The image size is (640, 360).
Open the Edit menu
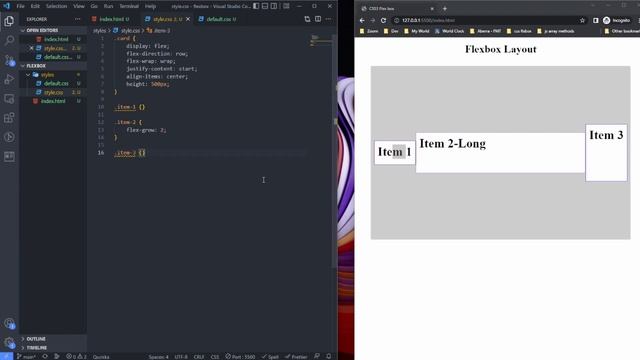[x=35, y=6]
